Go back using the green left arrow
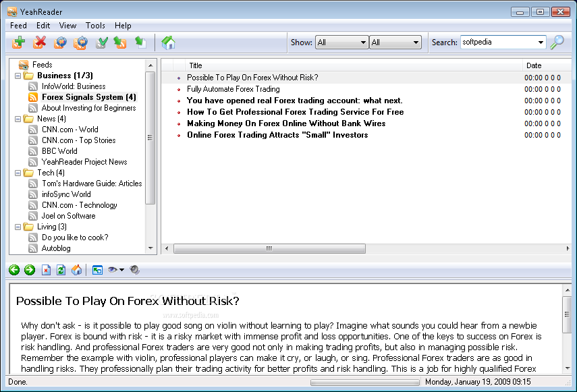 (14, 270)
